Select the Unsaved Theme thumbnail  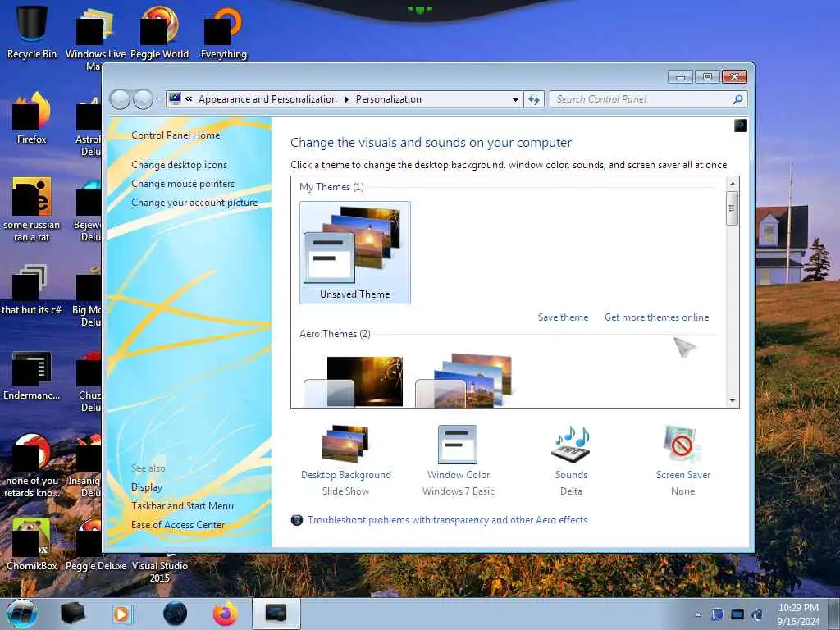[x=355, y=253]
